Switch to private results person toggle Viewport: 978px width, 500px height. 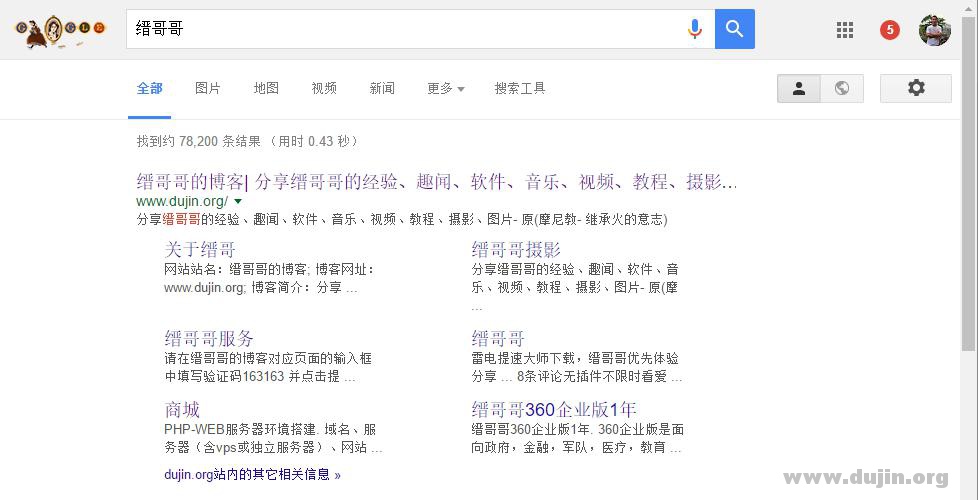(798, 88)
